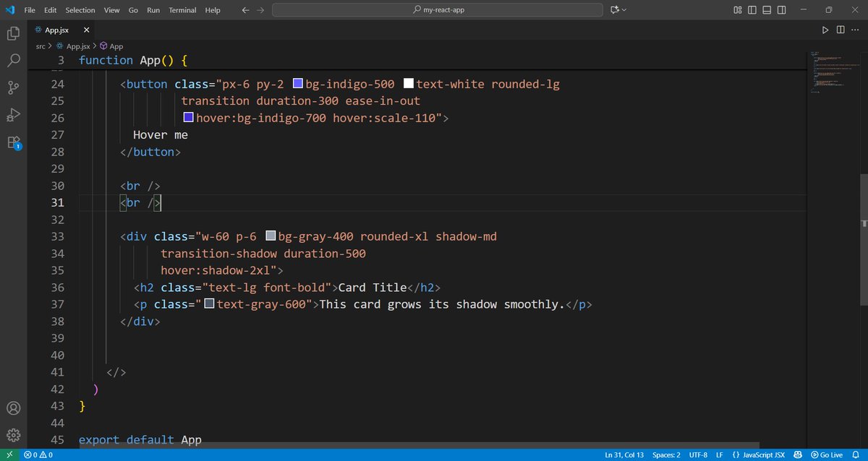Open the Copilot chat dropdown chevron
868x461 pixels.
click(x=624, y=10)
